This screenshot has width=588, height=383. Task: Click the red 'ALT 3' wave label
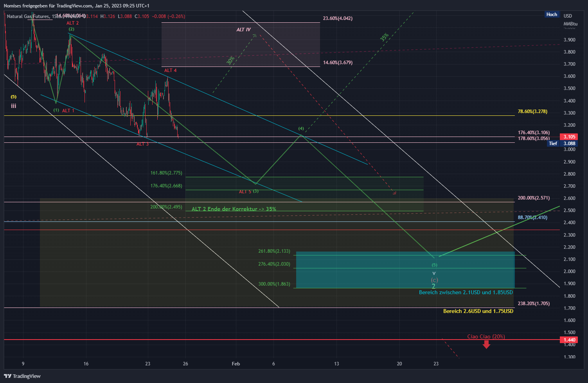click(142, 144)
